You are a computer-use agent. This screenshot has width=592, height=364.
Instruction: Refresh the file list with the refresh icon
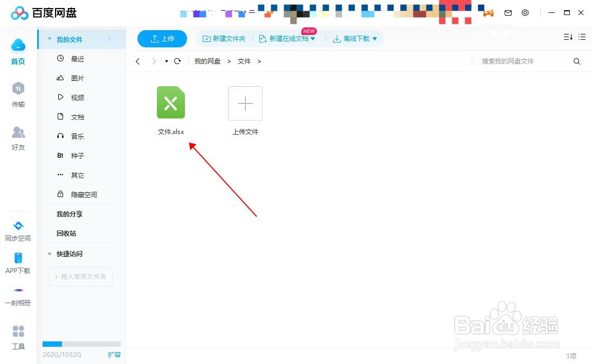(x=177, y=61)
